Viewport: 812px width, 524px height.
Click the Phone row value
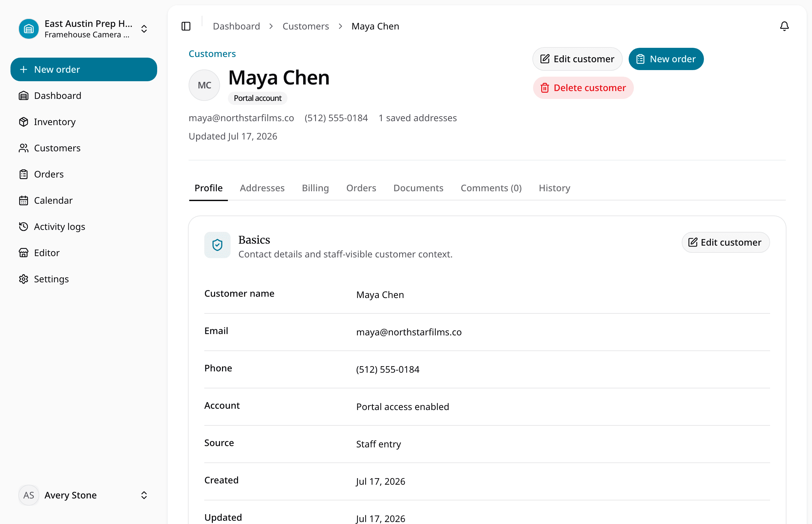pyautogui.click(x=387, y=369)
